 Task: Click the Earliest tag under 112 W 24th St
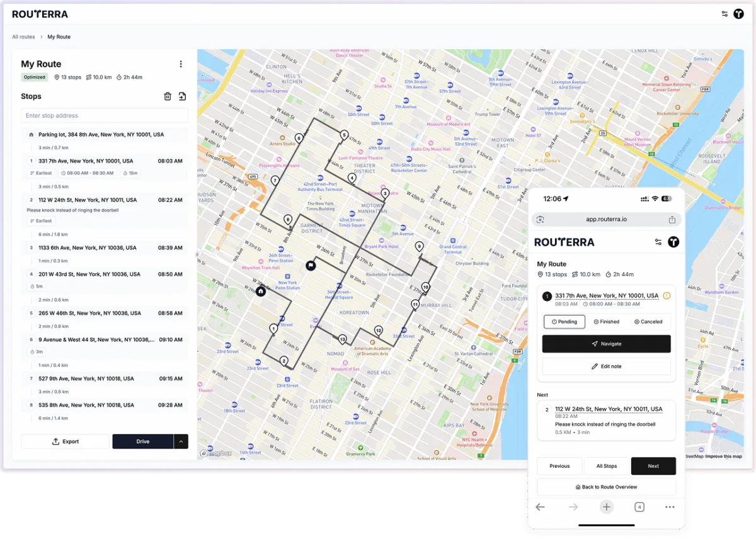(x=41, y=221)
